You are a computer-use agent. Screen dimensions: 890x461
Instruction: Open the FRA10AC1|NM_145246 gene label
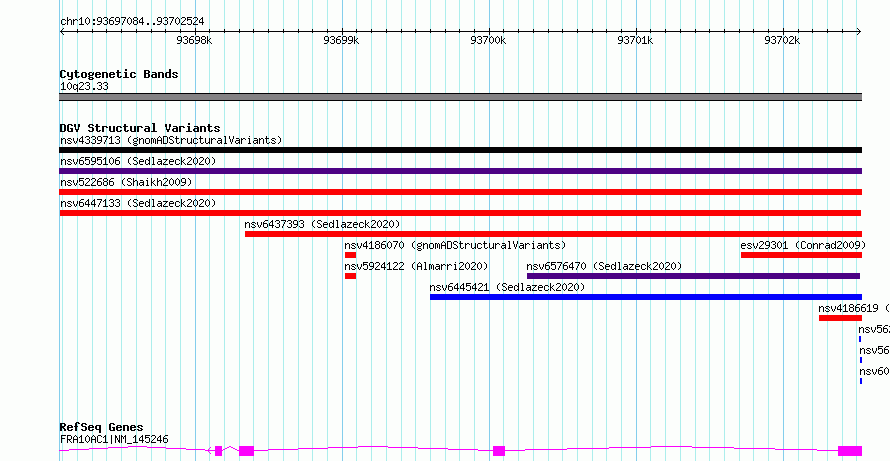click(x=114, y=439)
